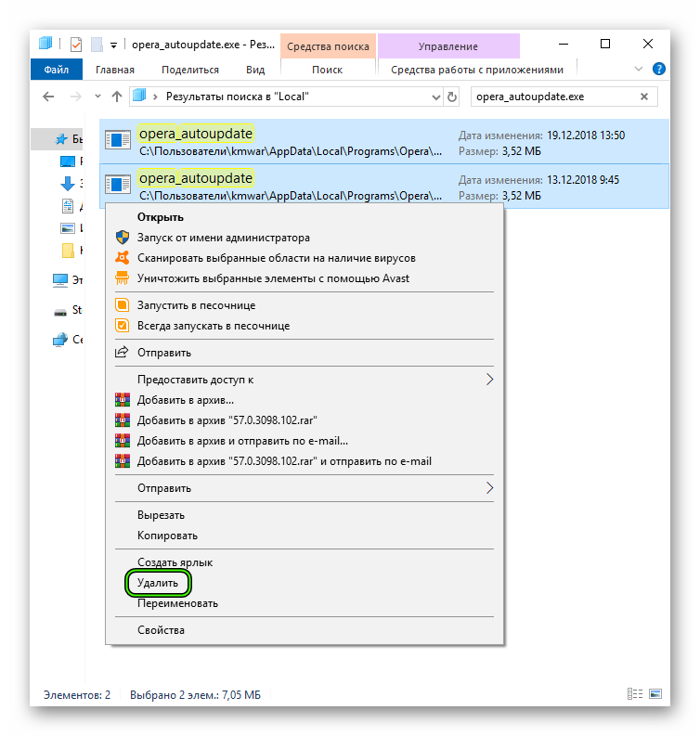Screen dimensions: 700x736
Task: Open the Поиск ribbon tab
Action: coord(327,70)
